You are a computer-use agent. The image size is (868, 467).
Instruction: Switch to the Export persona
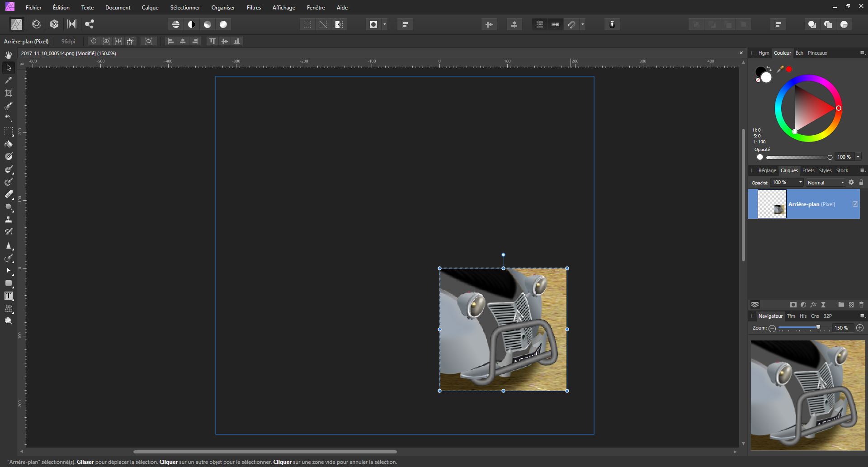tap(90, 24)
